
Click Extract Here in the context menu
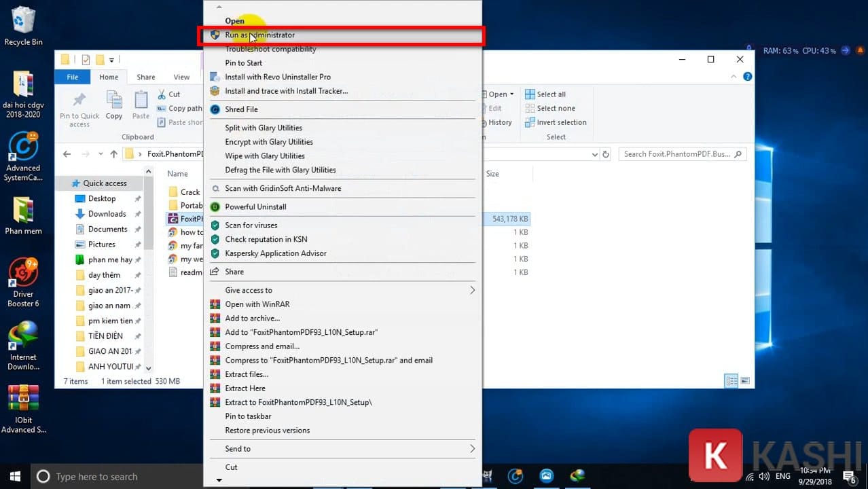click(245, 388)
